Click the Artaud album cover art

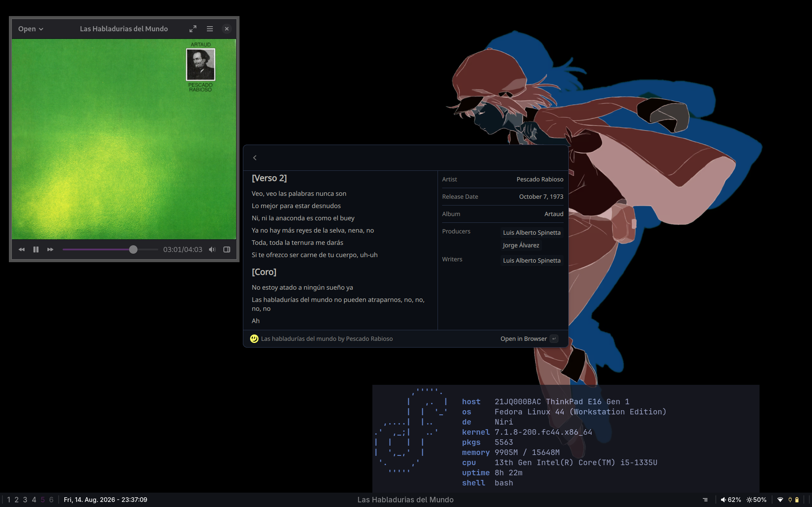click(124, 139)
